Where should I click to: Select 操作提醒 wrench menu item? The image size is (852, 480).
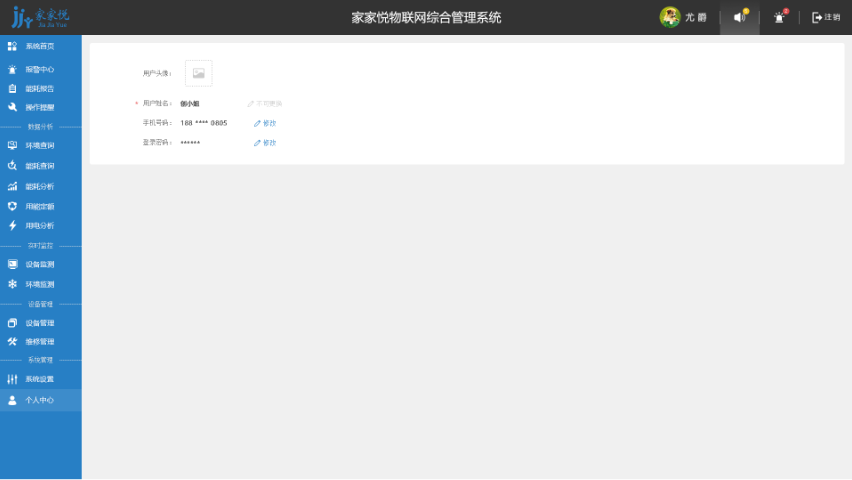(x=40, y=107)
